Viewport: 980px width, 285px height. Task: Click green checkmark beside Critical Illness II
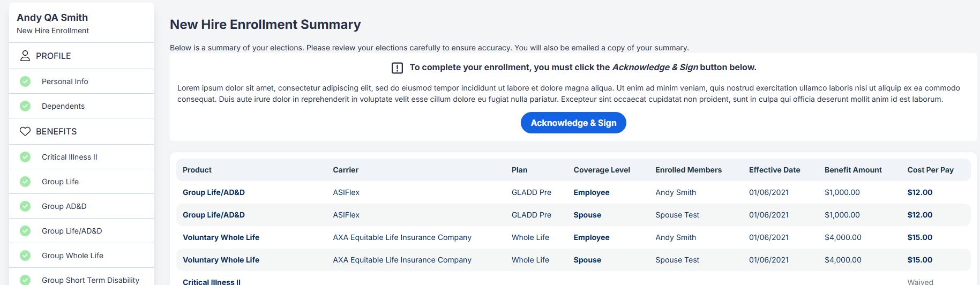(25, 157)
